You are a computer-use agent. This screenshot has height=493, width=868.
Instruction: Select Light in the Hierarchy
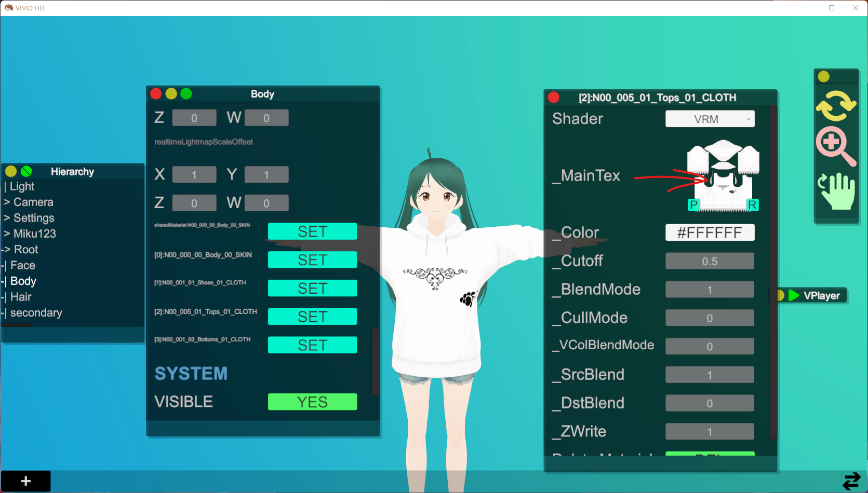(22, 186)
